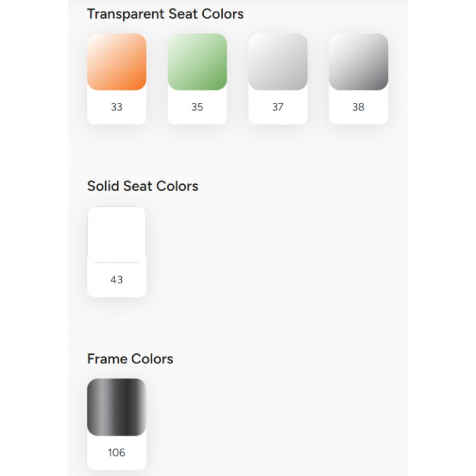The image size is (476, 476).
Task: Click the Transparent Seat Colors heading
Action: [165, 14]
